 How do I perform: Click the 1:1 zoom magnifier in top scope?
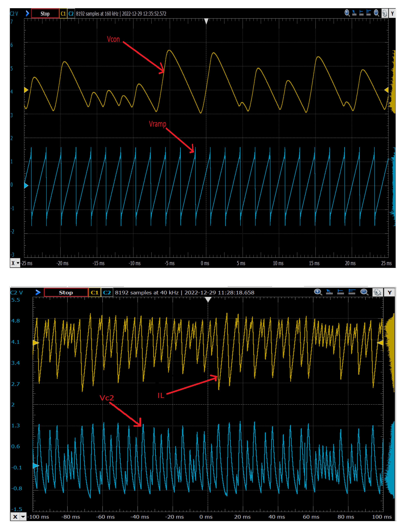[347, 13]
